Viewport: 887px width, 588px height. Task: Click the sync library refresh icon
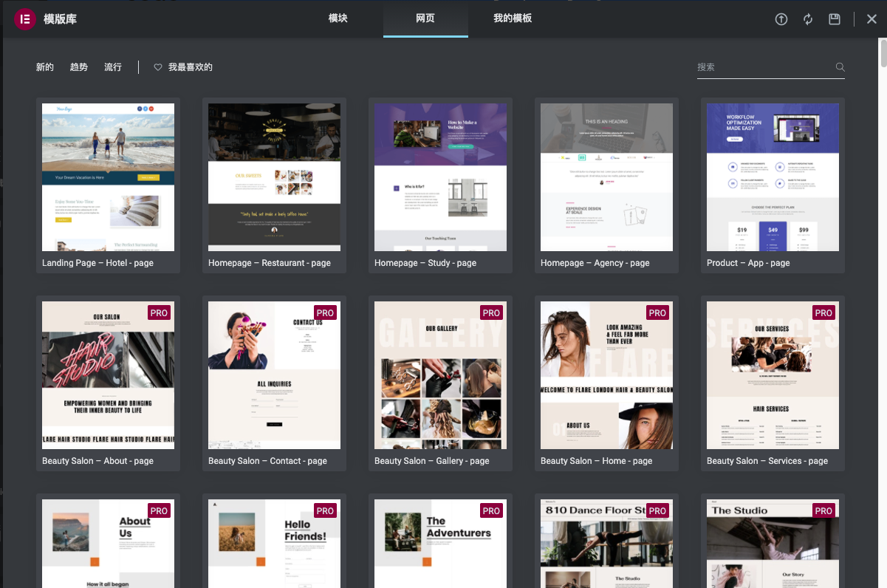pyautogui.click(x=808, y=19)
